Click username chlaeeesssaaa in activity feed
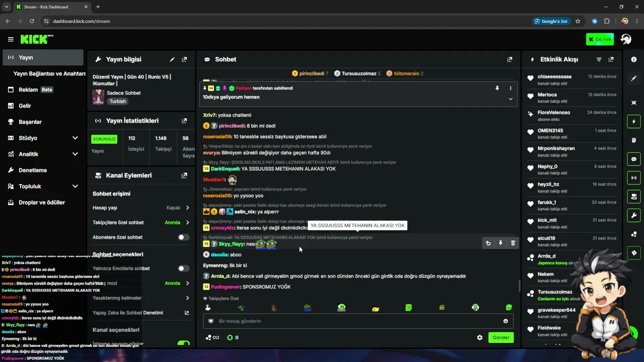 pos(554,76)
